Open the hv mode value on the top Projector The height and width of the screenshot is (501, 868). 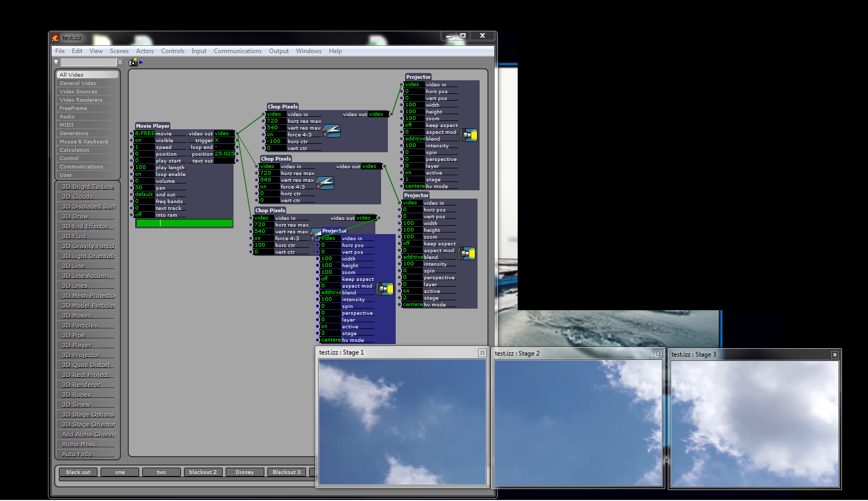pos(414,186)
